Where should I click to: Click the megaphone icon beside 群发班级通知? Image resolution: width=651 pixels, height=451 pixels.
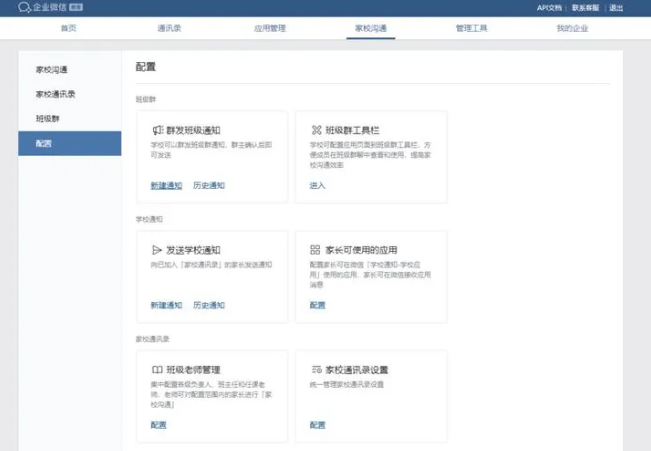point(158,130)
